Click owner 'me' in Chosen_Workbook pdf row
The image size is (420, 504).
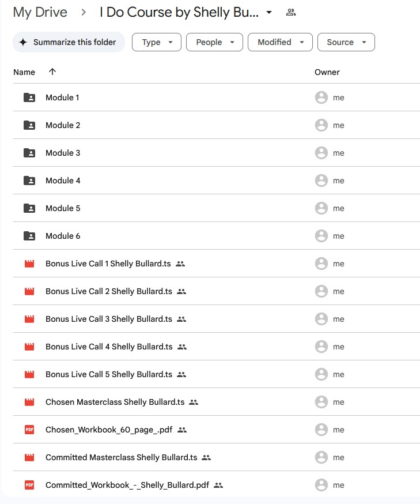(x=338, y=430)
